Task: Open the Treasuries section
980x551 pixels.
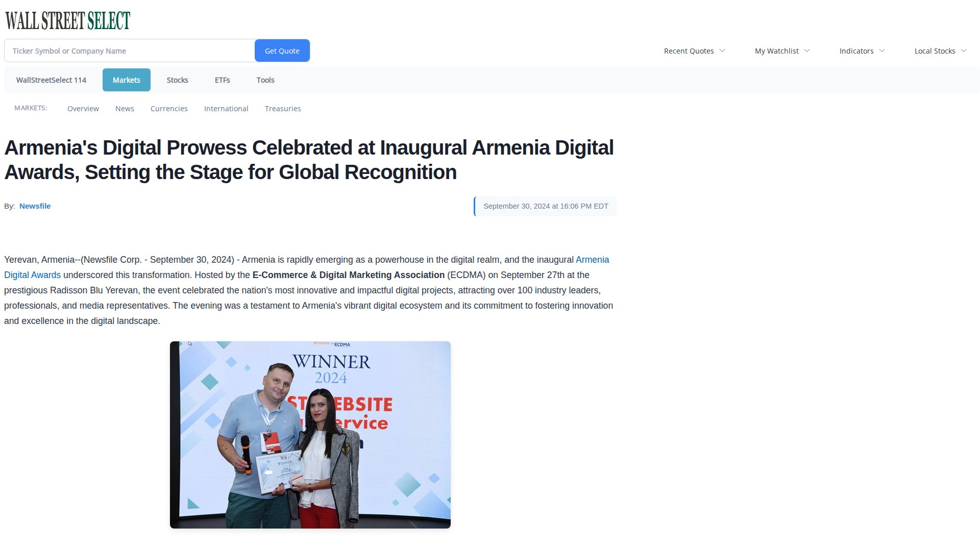Action: (x=283, y=108)
